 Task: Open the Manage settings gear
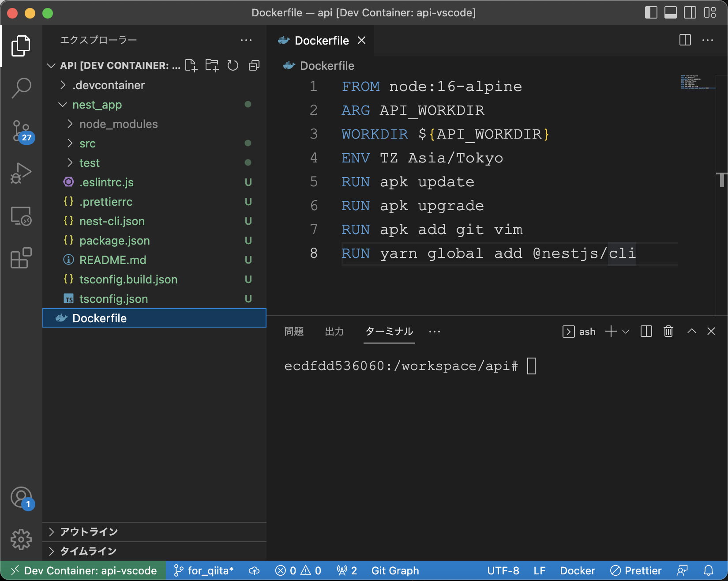point(21,539)
